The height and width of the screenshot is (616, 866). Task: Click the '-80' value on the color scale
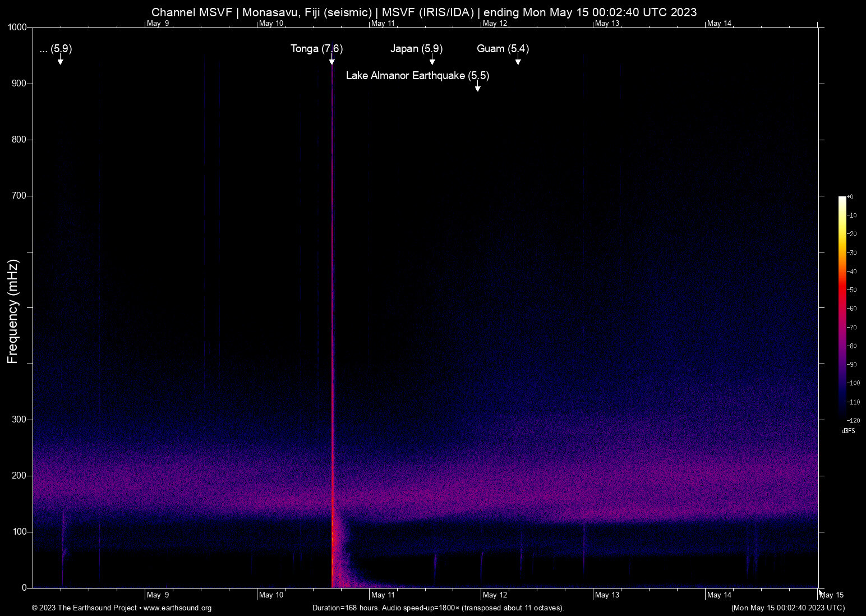coord(852,346)
